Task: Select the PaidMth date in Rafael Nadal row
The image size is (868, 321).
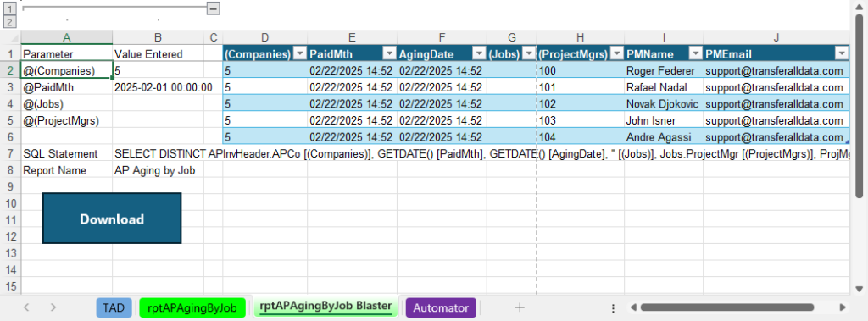Action: (x=352, y=87)
